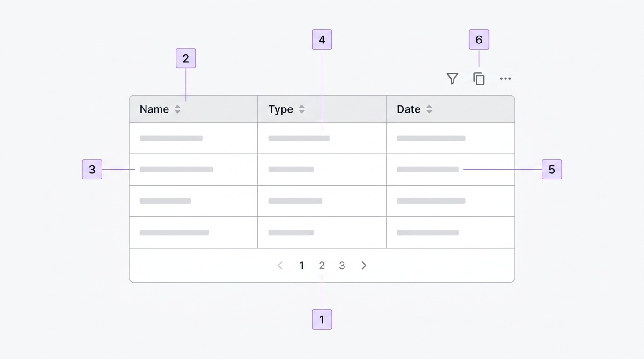Select page 1 in the pagination

click(x=301, y=266)
